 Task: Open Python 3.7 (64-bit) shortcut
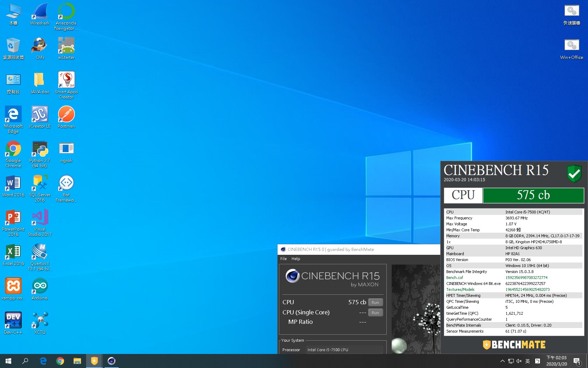pyautogui.click(x=40, y=154)
